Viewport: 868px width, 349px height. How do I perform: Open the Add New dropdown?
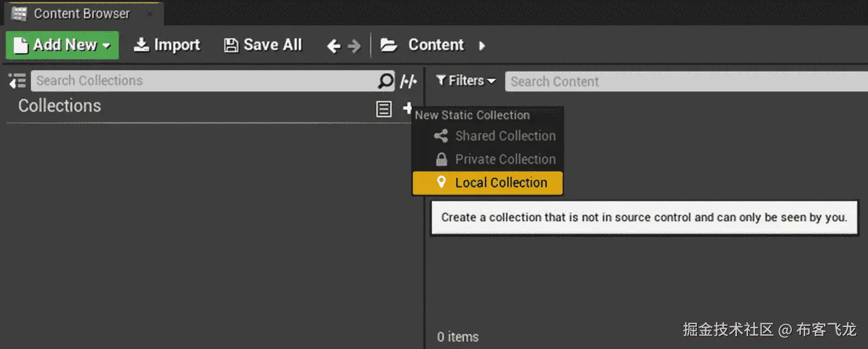(62, 45)
